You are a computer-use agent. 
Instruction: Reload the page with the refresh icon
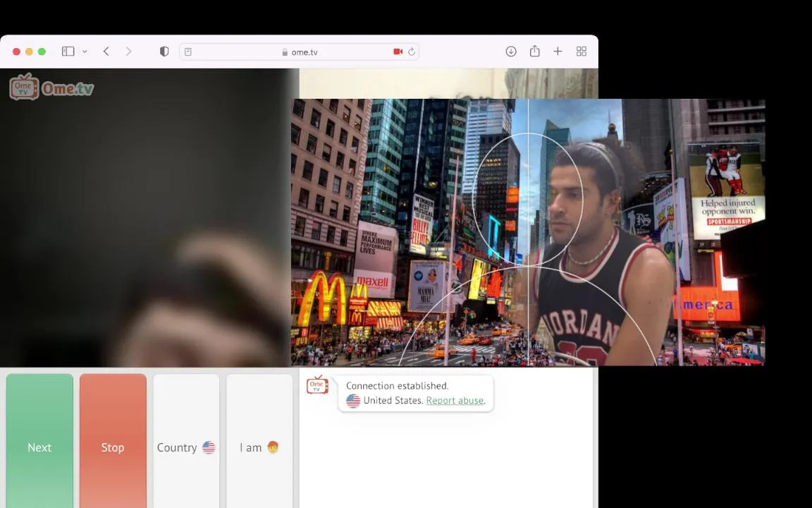pyautogui.click(x=412, y=52)
